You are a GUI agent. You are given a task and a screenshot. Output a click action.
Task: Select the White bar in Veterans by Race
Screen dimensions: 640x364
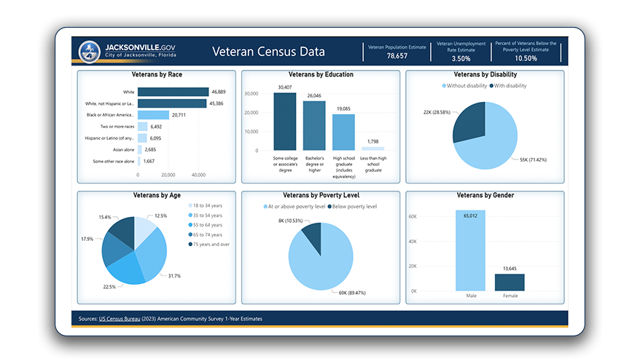(x=173, y=92)
